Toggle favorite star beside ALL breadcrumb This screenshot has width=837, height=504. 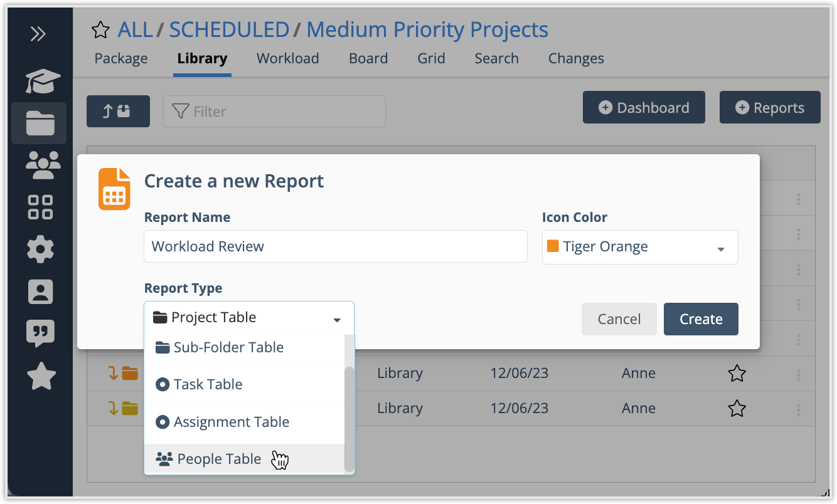[100, 30]
